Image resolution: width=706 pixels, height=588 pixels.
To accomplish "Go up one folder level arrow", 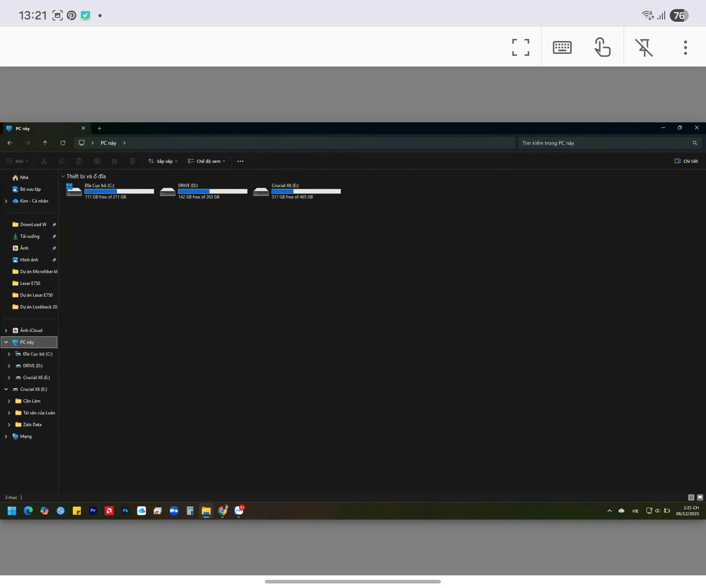I will click(x=45, y=143).
